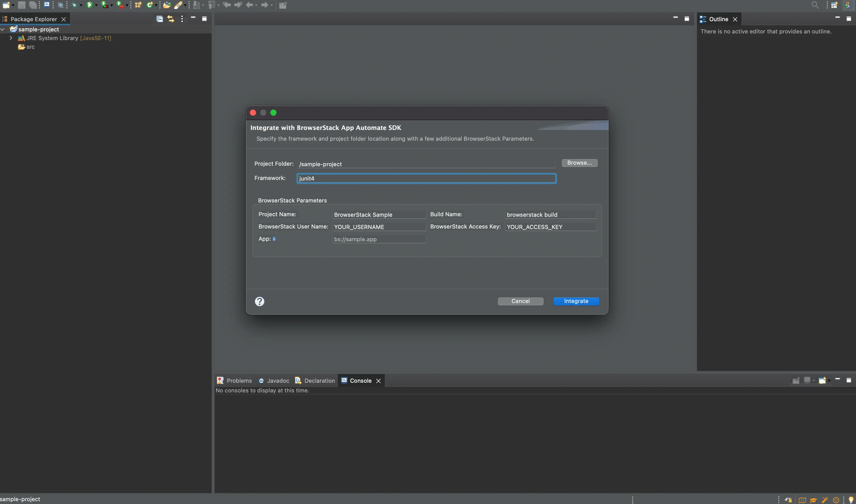Click Collapse All in Package Explorer
This screenshot has width=856, height=504.
coord(159,19)
